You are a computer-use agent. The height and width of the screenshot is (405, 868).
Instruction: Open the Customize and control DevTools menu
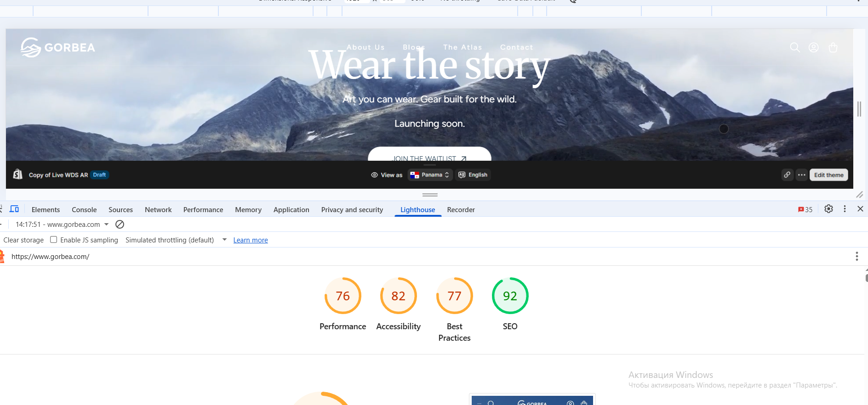[845, 209]
